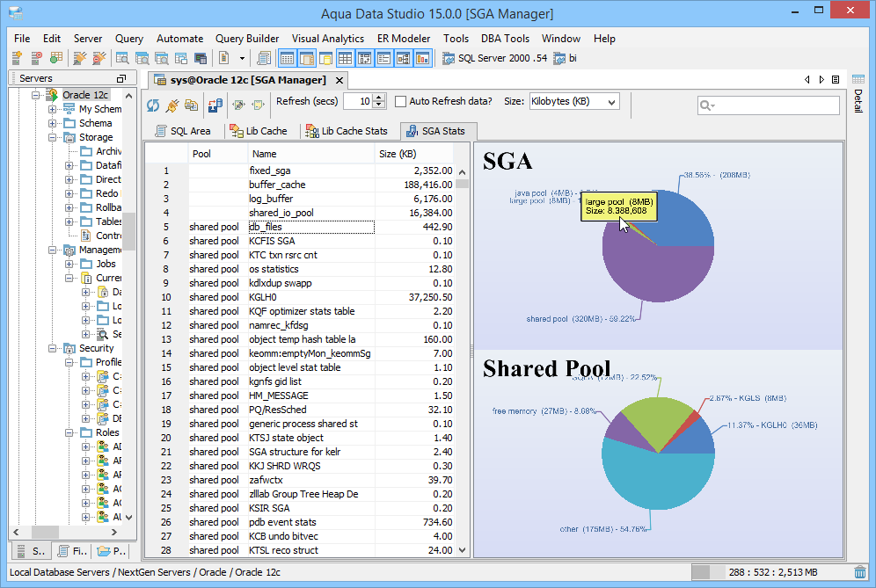876x588 pixels.
Task: Click the trash can icon in status bar
Action: 860,572
